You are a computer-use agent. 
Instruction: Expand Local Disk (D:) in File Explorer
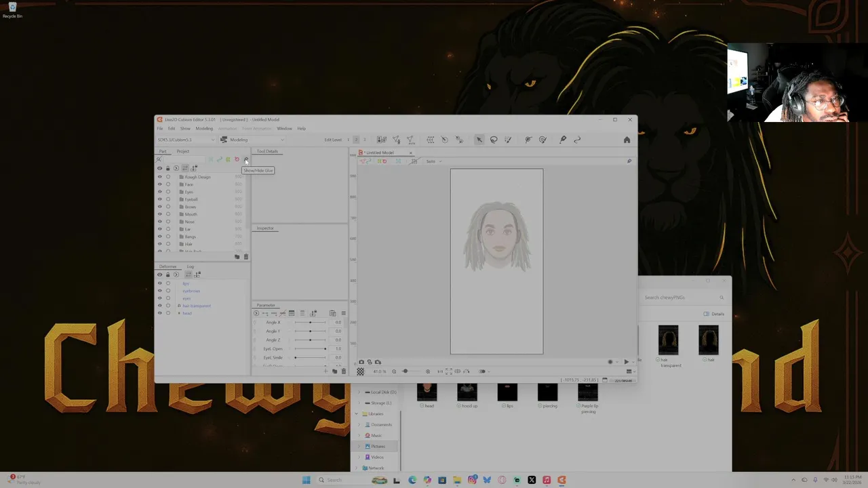(359, 392)
